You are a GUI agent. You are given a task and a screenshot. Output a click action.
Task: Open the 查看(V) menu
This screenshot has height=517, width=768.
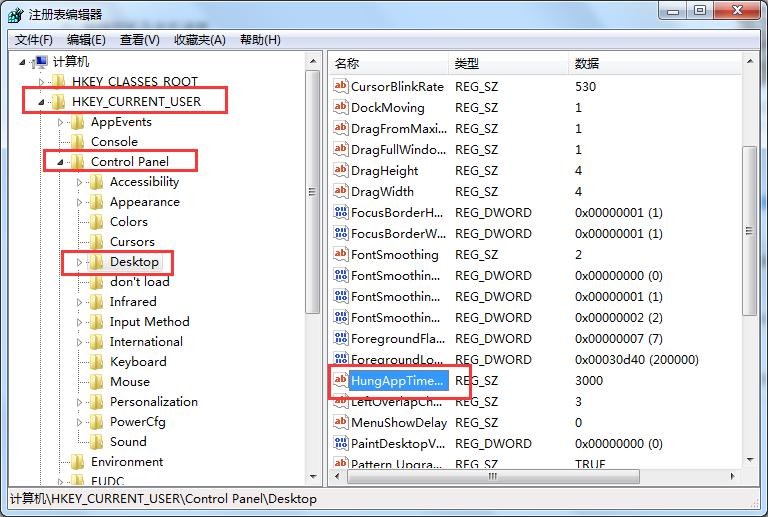[x=140, y=40]
